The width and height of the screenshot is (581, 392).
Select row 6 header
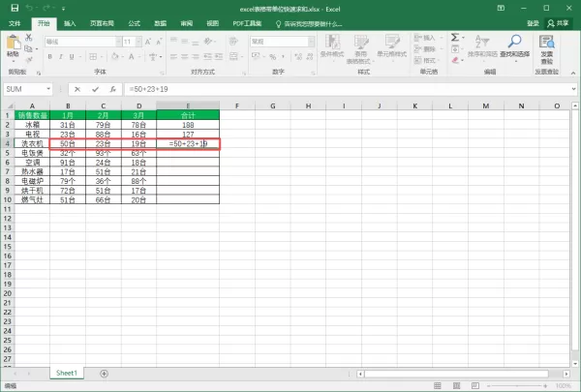pyautogui.click(x=7, y=162)
